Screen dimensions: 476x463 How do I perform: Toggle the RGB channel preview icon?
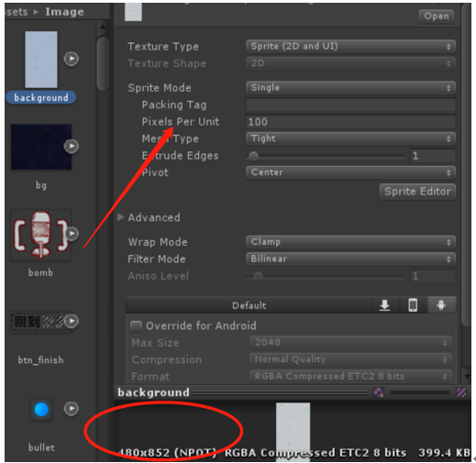(379, 392)
